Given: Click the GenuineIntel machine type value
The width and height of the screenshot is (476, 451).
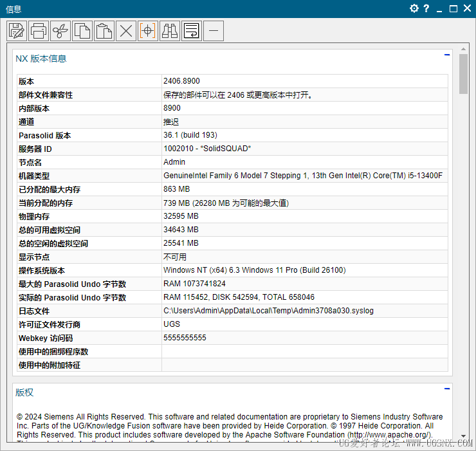Looking at the screenshot, I should 303,176.
